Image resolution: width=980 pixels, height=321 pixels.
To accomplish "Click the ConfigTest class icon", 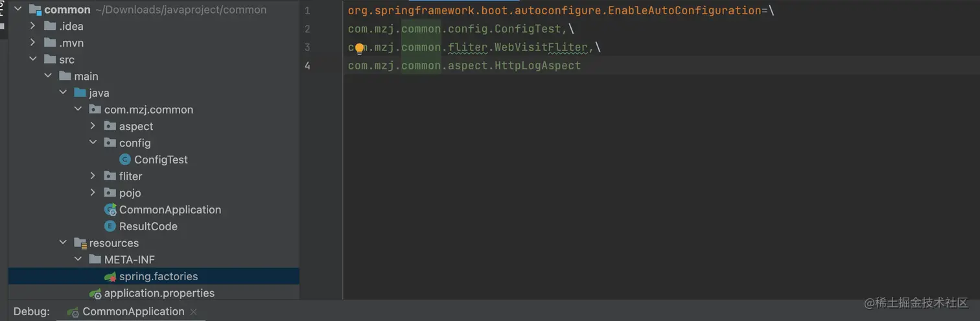I will (x=125, y=160).
